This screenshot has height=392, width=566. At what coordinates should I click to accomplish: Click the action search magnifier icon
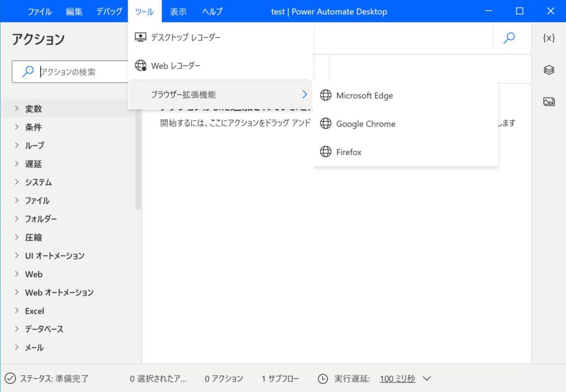tap(28, 71)
